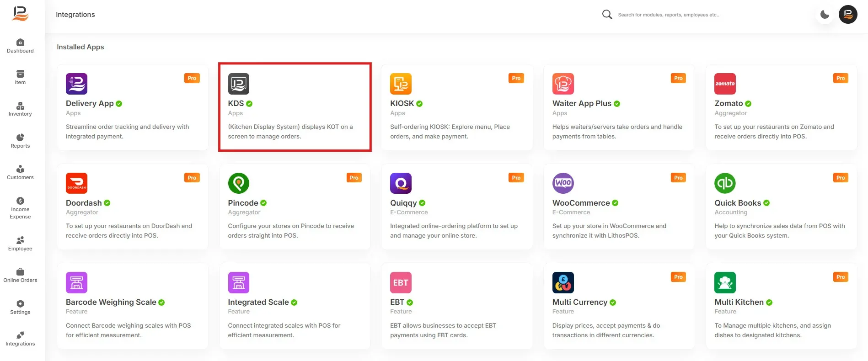Open the user profile avatar

point(848,15)
